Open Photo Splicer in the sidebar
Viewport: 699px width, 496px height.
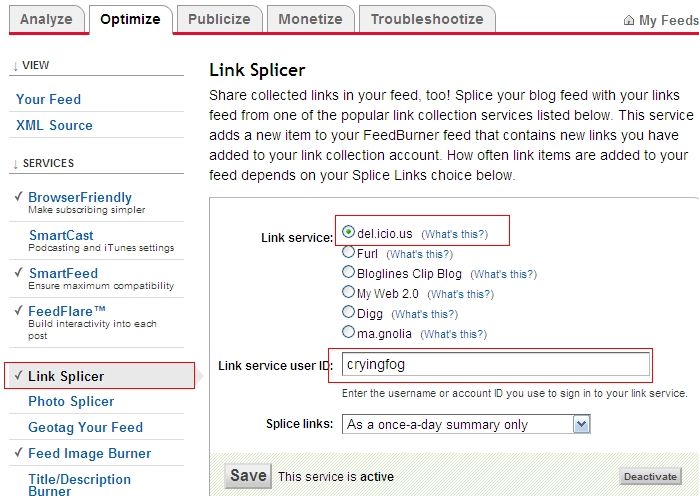(71, 401)
